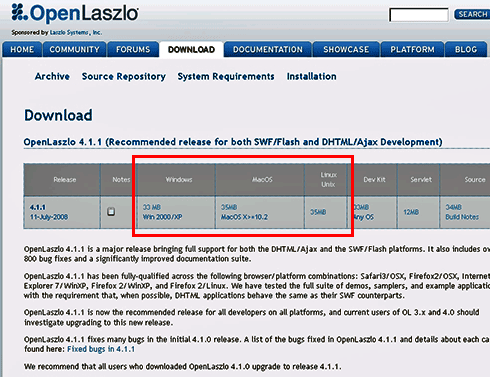Click the Download page heading

click(x=58, y=115)
